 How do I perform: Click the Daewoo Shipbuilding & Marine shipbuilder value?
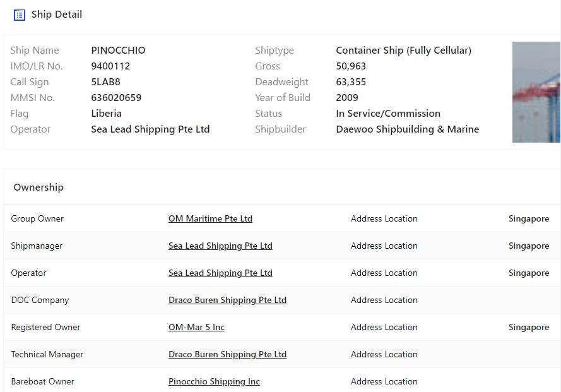tap(407, 129)
